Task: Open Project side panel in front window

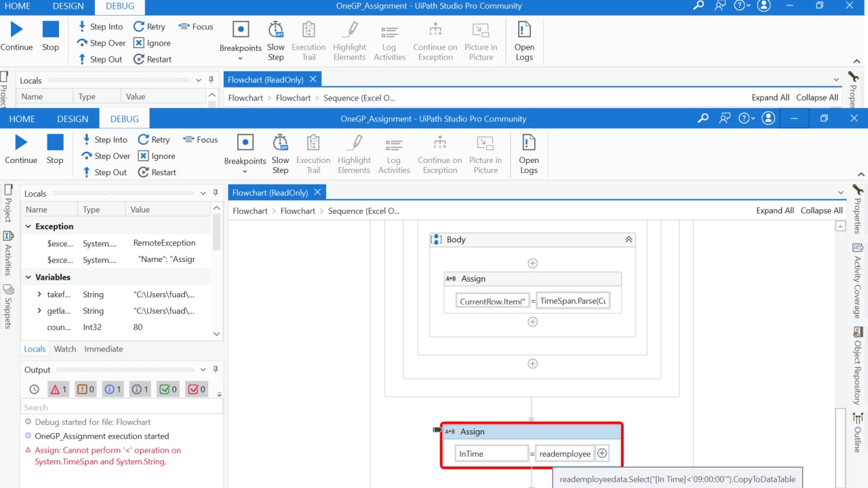Action: tap(8, 202)
